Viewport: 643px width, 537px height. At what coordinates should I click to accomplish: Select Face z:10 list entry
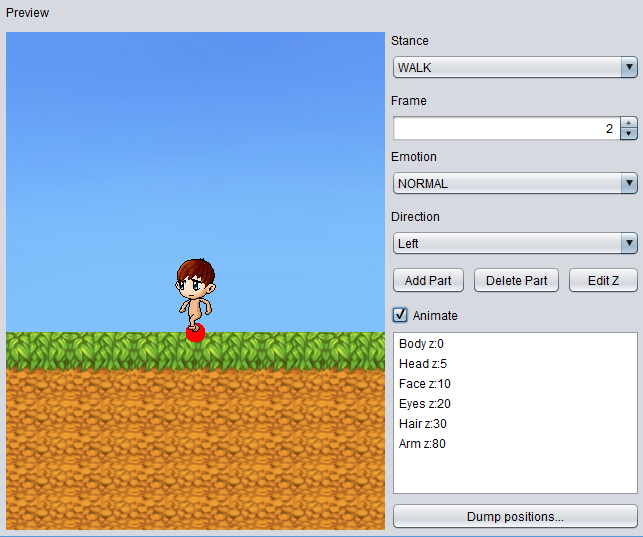424,384
